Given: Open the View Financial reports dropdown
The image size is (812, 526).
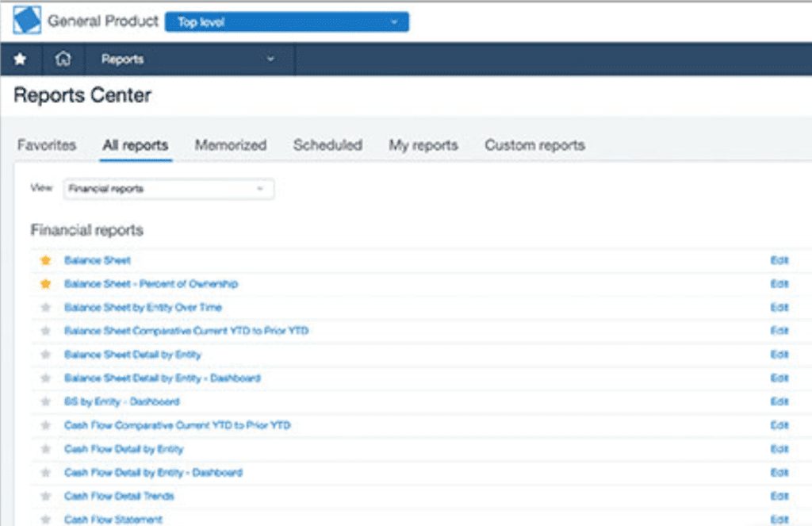Looking at the screenshot, I should pos(168,189).
